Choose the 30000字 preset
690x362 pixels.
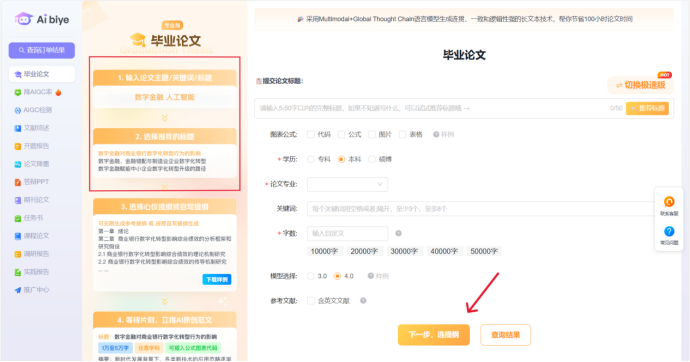404,251
